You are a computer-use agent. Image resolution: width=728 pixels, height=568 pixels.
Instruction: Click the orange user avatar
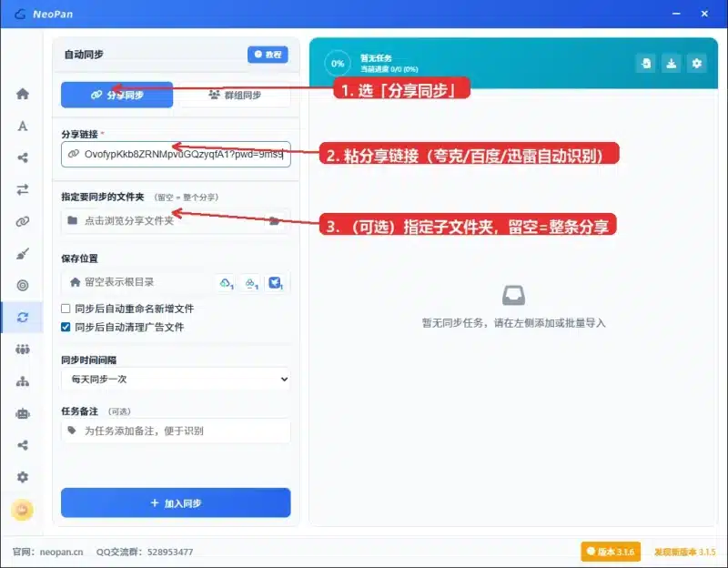(x=22, y=511)
